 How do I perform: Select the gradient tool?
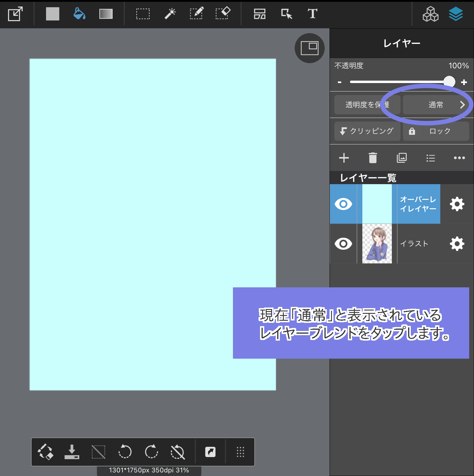point(106,14)
